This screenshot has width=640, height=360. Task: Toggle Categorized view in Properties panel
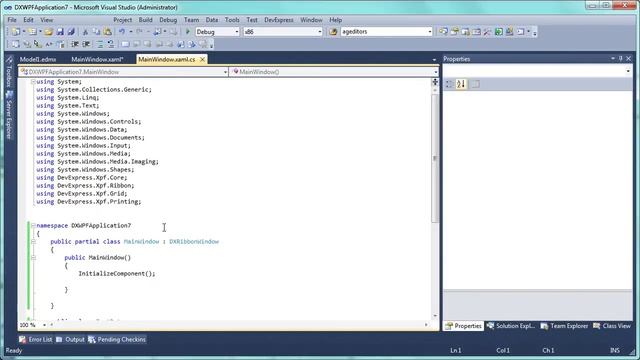(x=449, y=84)
